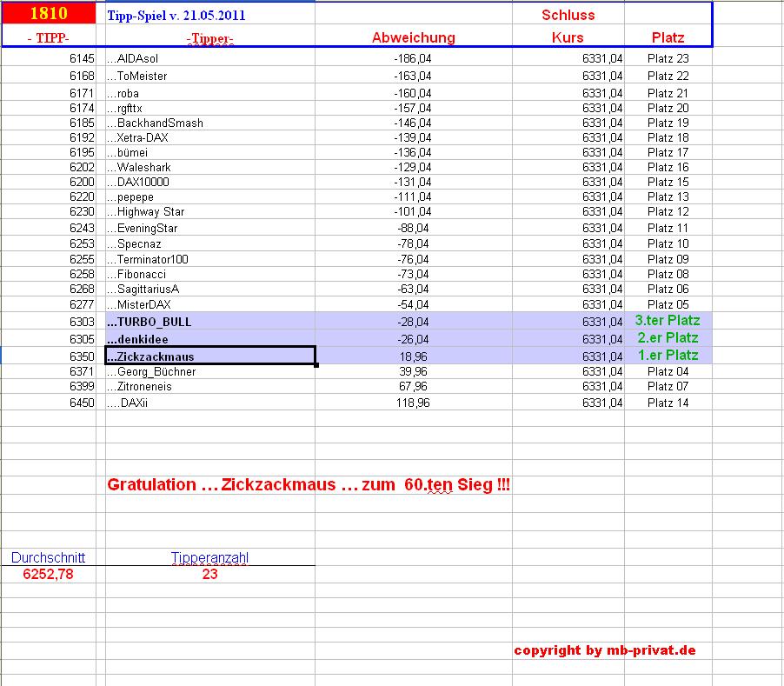Select the Platz column header

(668, 37)
